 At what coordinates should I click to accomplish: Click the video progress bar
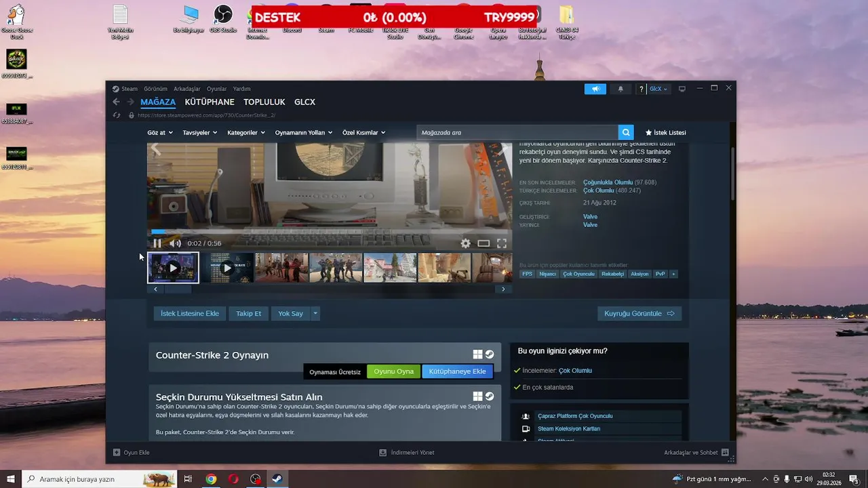pyautogui.click(x=330, y=232)
